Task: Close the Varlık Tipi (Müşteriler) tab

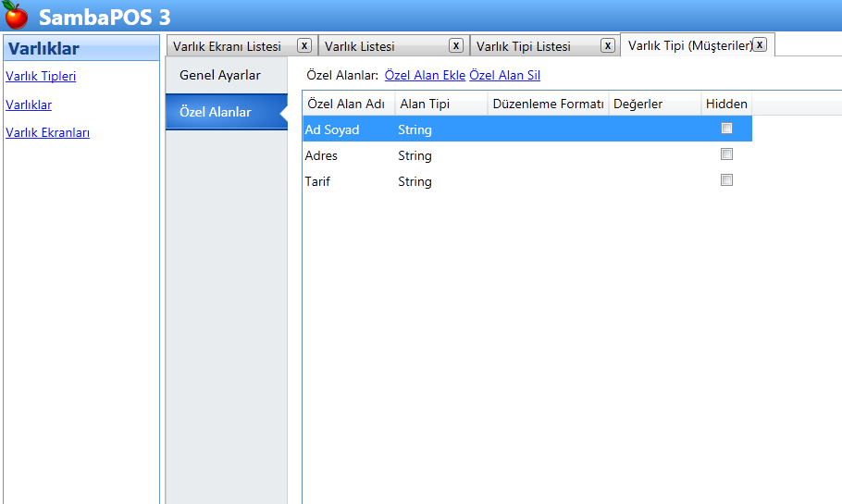Action: click(x=760, y=44)
